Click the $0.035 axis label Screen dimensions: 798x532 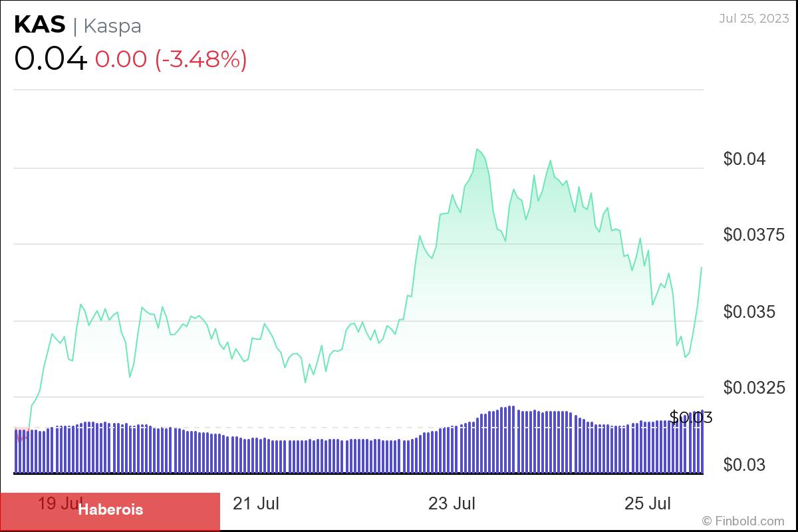[x=749, y=312]
